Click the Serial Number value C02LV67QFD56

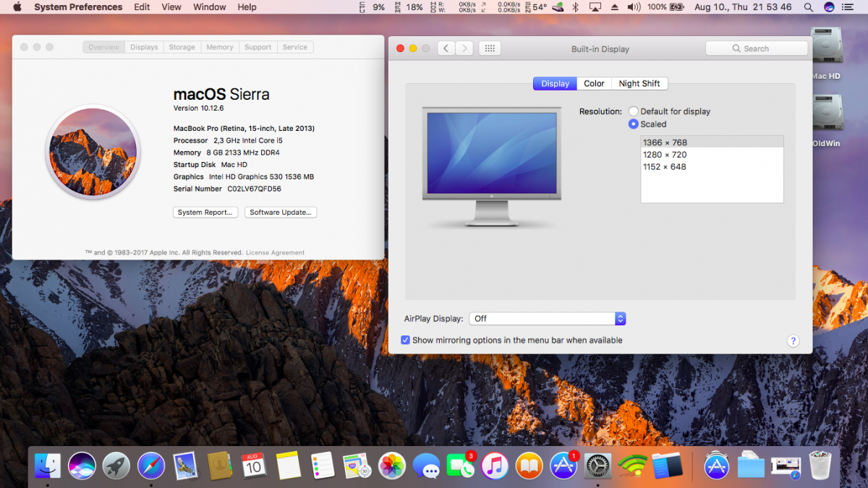[254, 189]
